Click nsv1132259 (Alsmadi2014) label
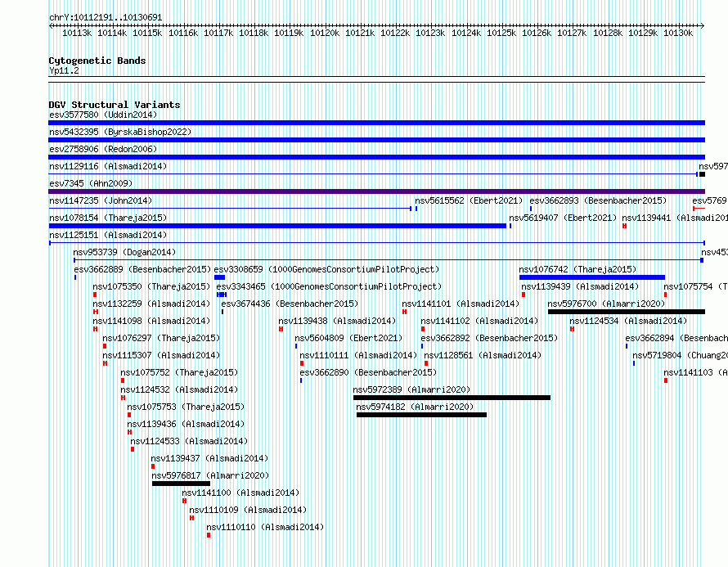Viewport: 728px width, 567px height. point(151,304)
